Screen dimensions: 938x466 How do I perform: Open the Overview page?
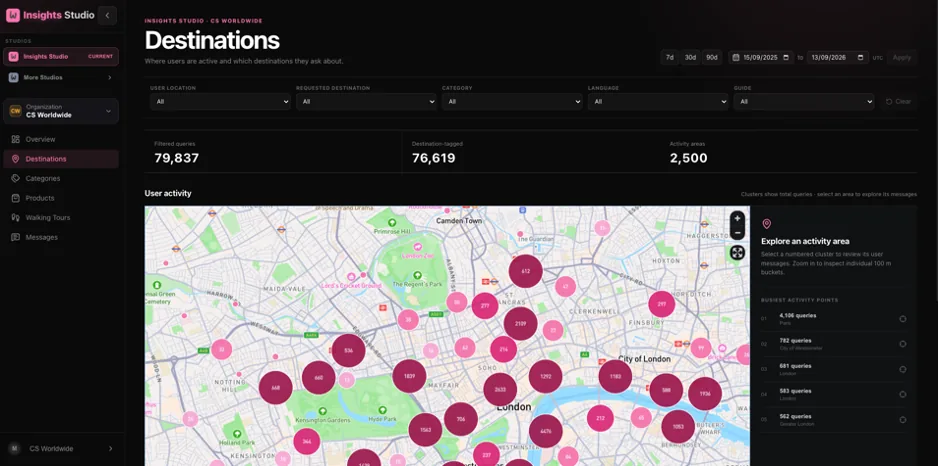point(61,139)
